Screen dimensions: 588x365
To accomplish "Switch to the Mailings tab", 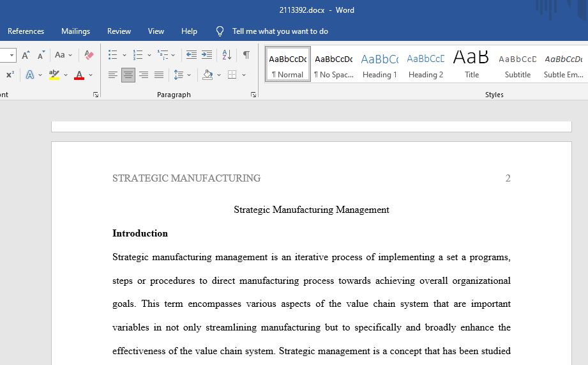I will (76, 31).
